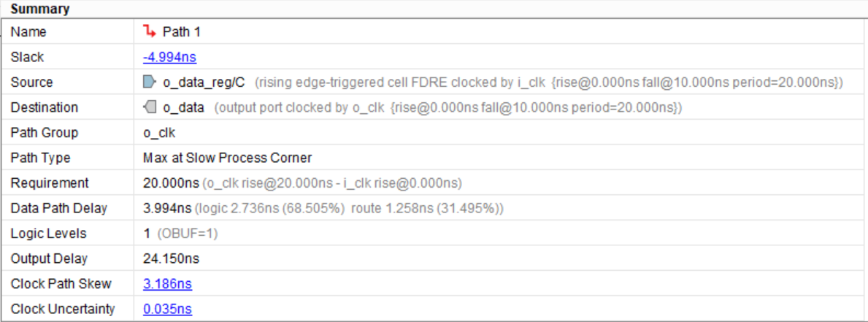Click the 24.150ns output delay value
Image resolution: width=868 pixels, height=322 pixels.
point(171,258)
